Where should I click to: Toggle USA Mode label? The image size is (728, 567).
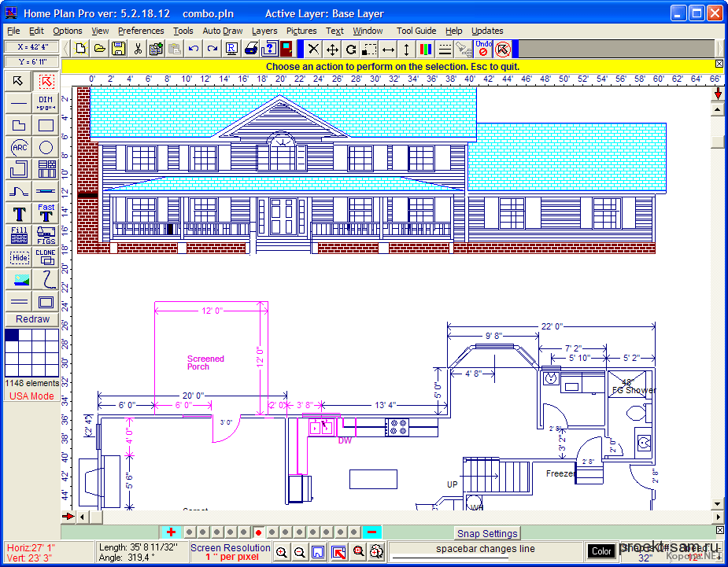coord(31,396)
